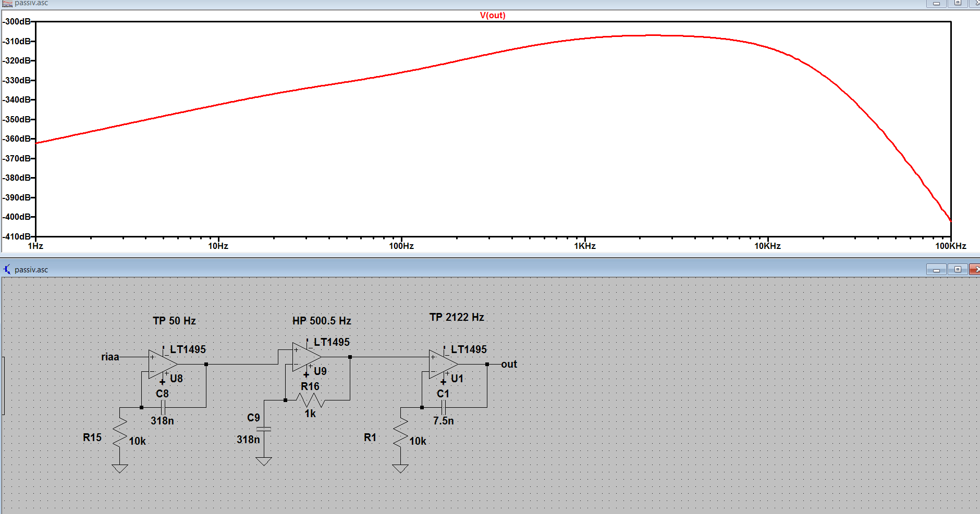Click the 318n value of capacitor C9
The width and height of the screenshot is (980, 514).
coord(249,440)
